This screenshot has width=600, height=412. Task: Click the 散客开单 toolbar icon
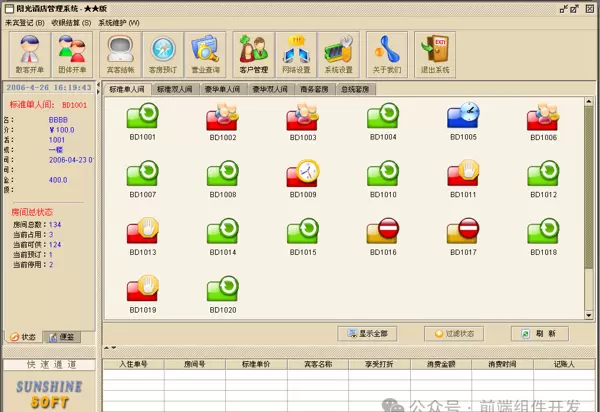(28, 54)
